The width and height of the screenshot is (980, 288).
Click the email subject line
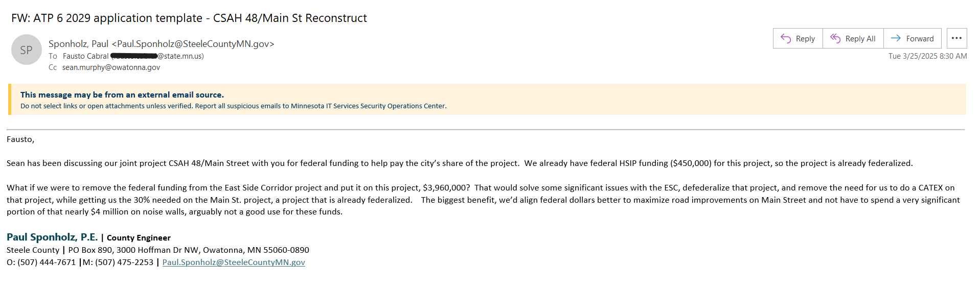click(x=189, y=18)
